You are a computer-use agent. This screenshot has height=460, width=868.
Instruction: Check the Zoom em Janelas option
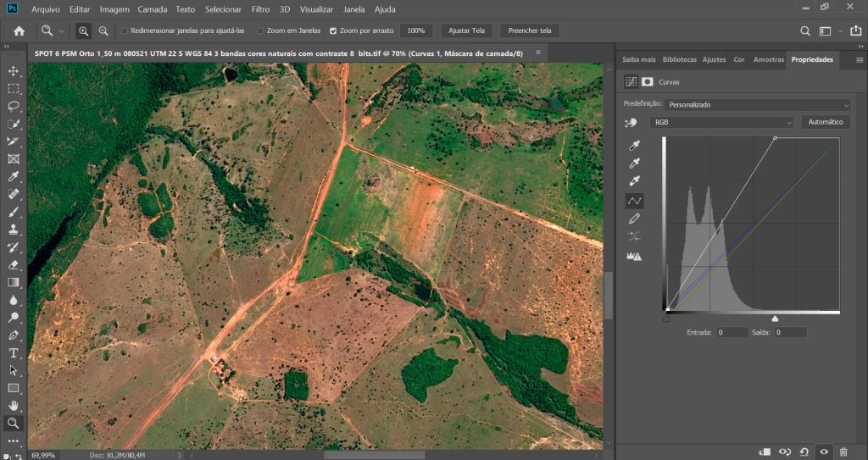click(259, 30)
